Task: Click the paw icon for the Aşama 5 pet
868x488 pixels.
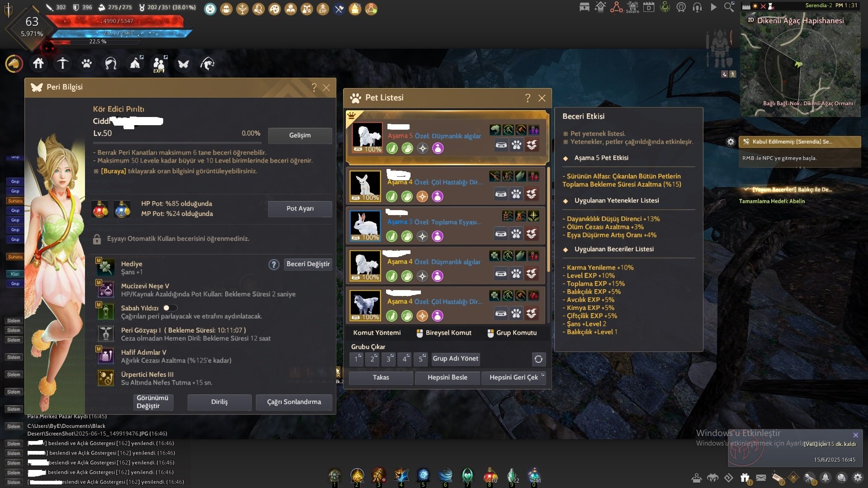Action: (x=516, y=145)
